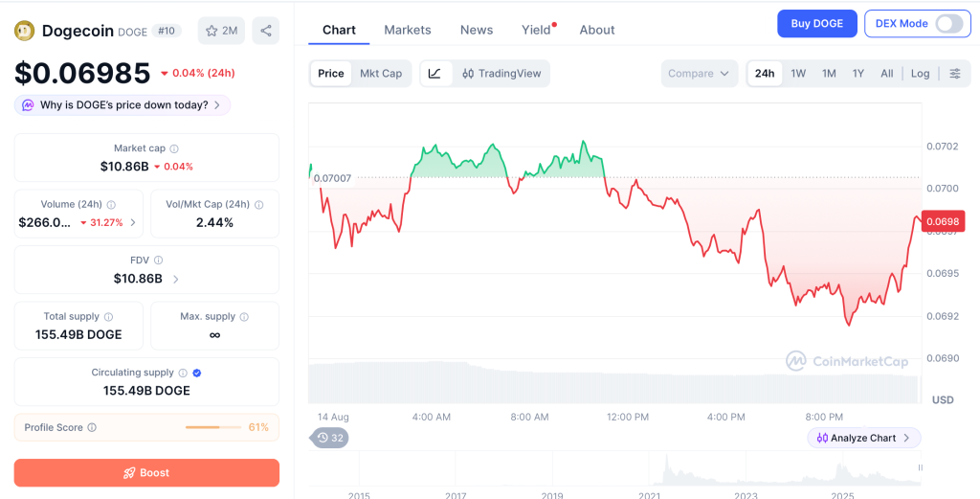The width and height of the screenshot is (980, 499).
Task: Click the 12:00 PM axis label
Action: 628,417
